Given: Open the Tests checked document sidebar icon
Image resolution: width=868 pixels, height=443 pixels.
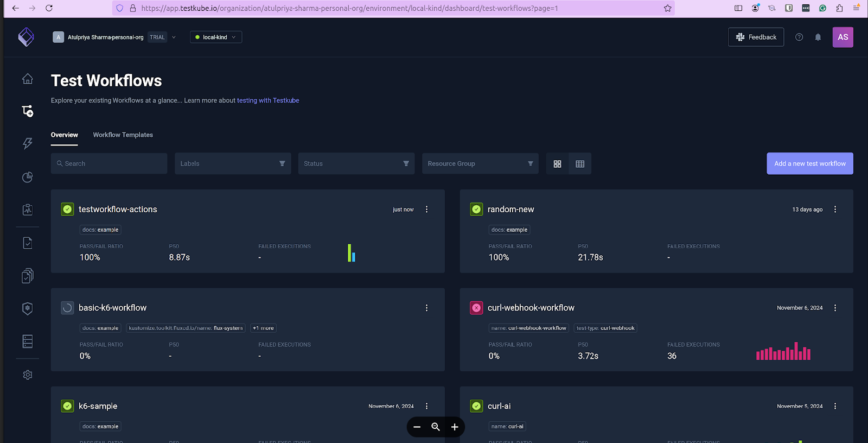Looking at the screenshot, I should pyautogui.click(x=28, y=243).
